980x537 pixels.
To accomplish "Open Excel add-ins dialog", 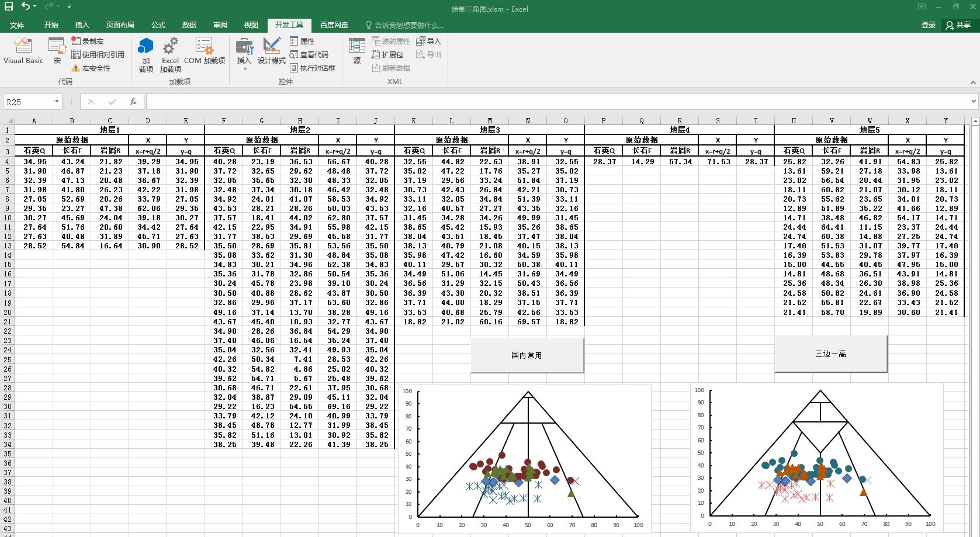I will [x=170, y=55].
